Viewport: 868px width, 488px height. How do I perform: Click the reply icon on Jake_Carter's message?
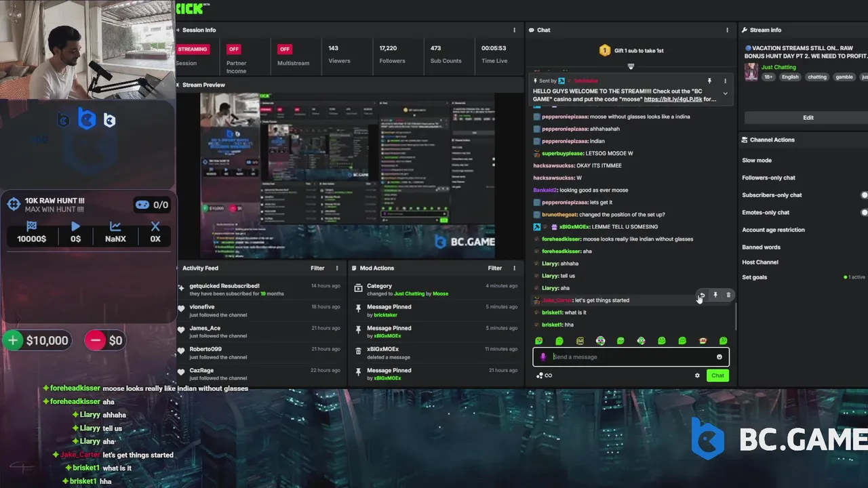(x=702, y=295)
